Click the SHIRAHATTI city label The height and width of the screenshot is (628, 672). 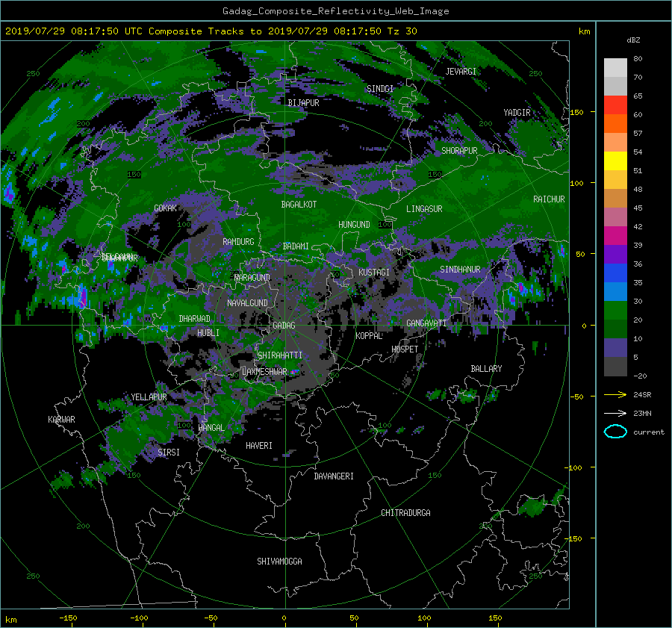(280, 355)
